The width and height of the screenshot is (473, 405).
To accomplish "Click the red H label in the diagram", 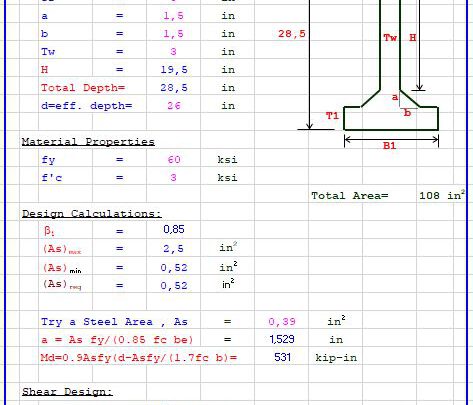I will [x=413, y=38].
